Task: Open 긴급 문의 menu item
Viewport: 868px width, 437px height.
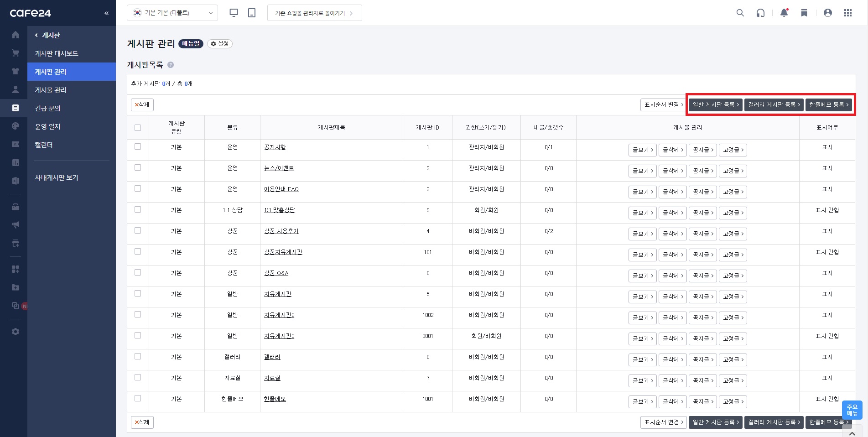Action: [x=72, y=108]
